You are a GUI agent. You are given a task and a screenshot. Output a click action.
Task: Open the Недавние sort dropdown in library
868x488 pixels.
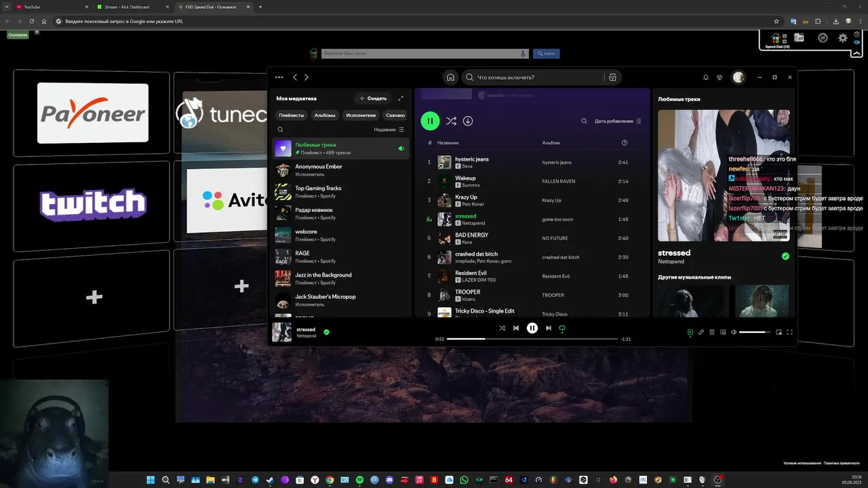coord(389,129)
